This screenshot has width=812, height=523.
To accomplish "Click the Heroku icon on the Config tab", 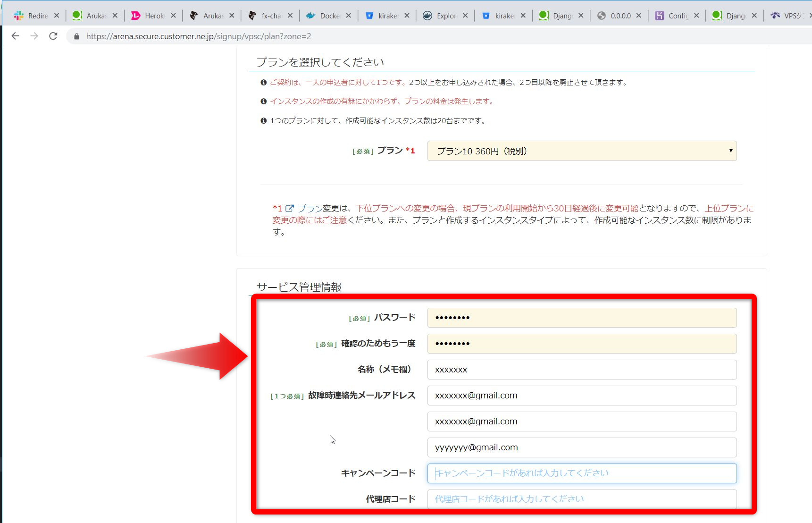I will 659,15.
